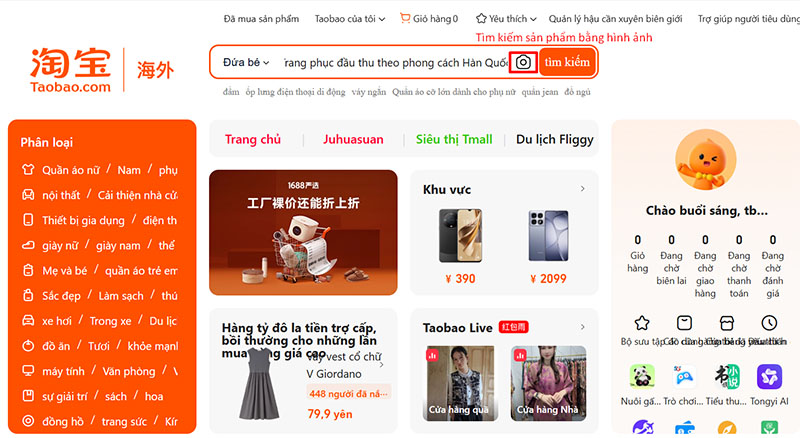
Task: Open the Tongyi AI app icon
Action: point(769,377)
